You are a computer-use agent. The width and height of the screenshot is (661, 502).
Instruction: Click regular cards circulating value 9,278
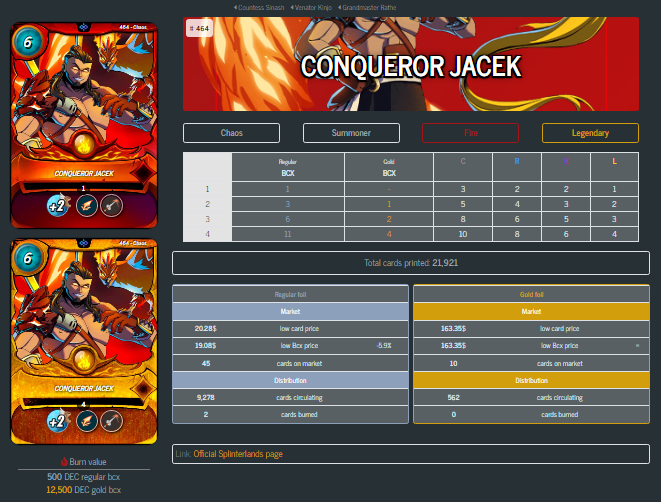(206, 397)
